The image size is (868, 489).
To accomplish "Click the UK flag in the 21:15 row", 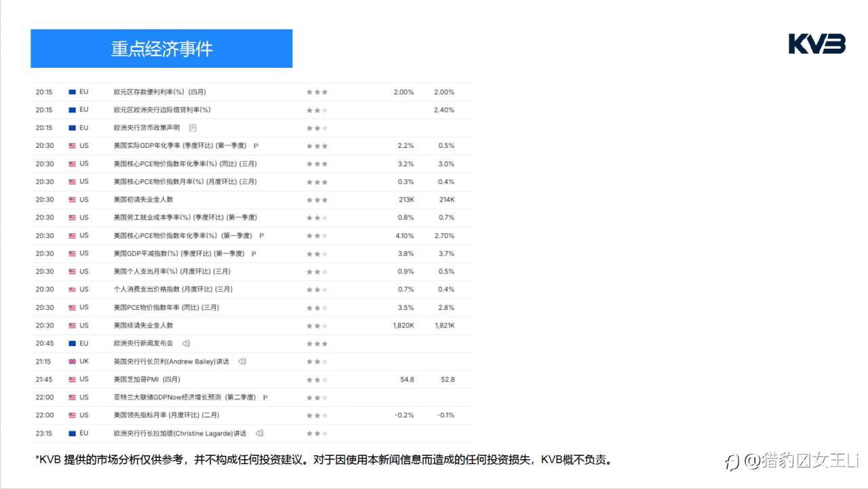I will click(72, 361).
